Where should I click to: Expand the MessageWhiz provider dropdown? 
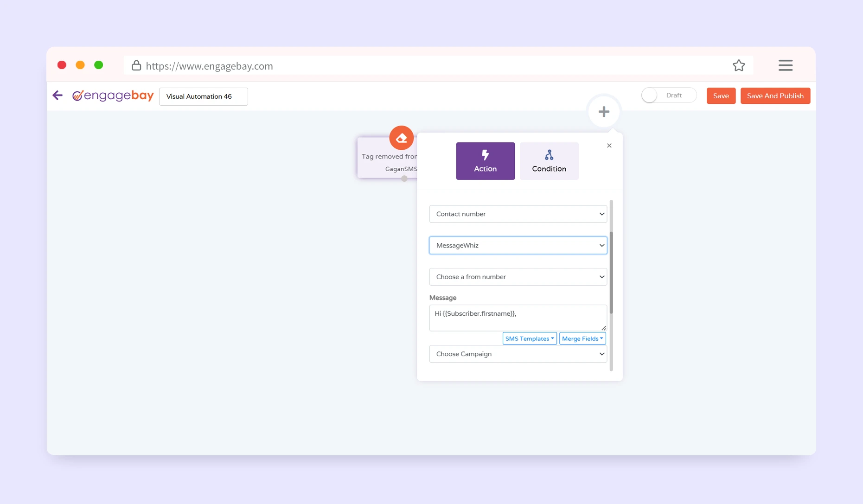(518, 245)
